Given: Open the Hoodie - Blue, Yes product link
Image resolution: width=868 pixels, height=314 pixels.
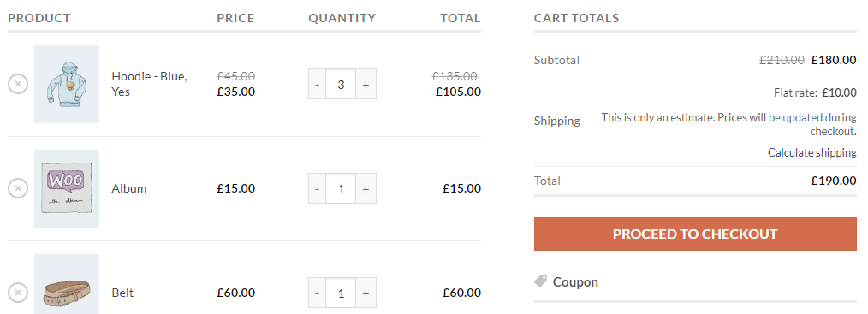Looking at the screenshot, I should 150,84.
